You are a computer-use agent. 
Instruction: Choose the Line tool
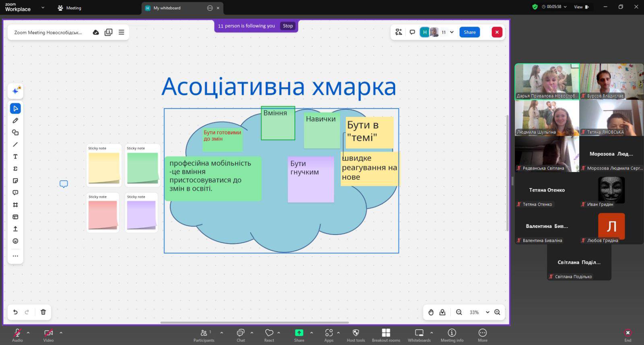pyautogui.click(x=15, y=144)
